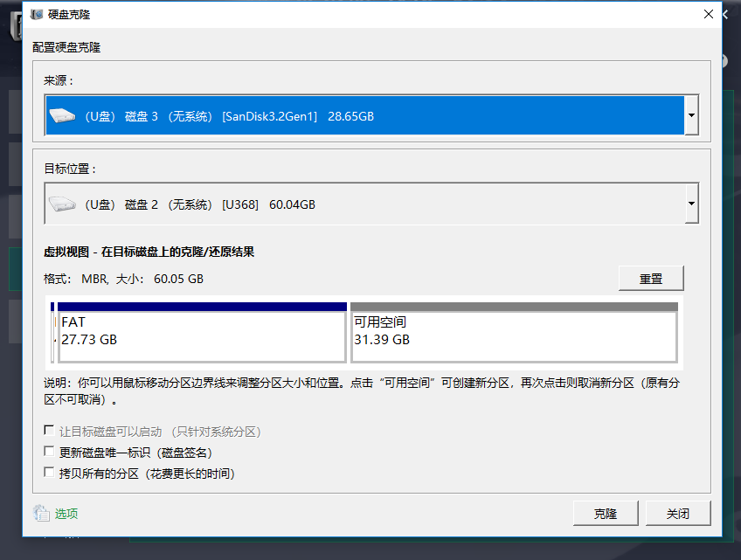Expand the 目标位置 target disk dropdown
Viewport: 741px width, 560px height.
click(690, 204)
